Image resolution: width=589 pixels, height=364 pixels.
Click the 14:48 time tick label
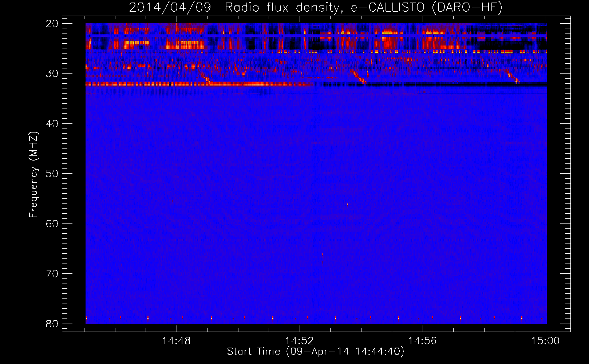click(x=177, y=341)
